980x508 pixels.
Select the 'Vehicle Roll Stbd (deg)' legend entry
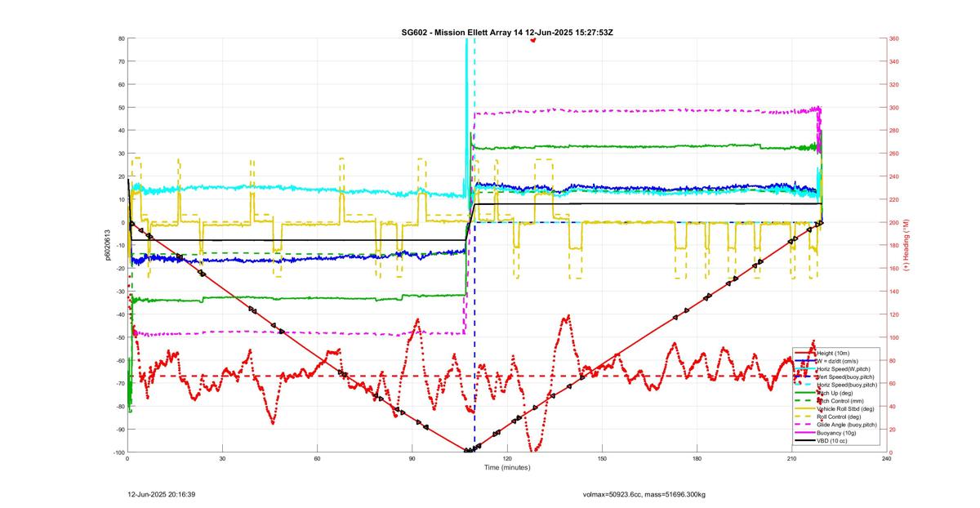point(845,409)
